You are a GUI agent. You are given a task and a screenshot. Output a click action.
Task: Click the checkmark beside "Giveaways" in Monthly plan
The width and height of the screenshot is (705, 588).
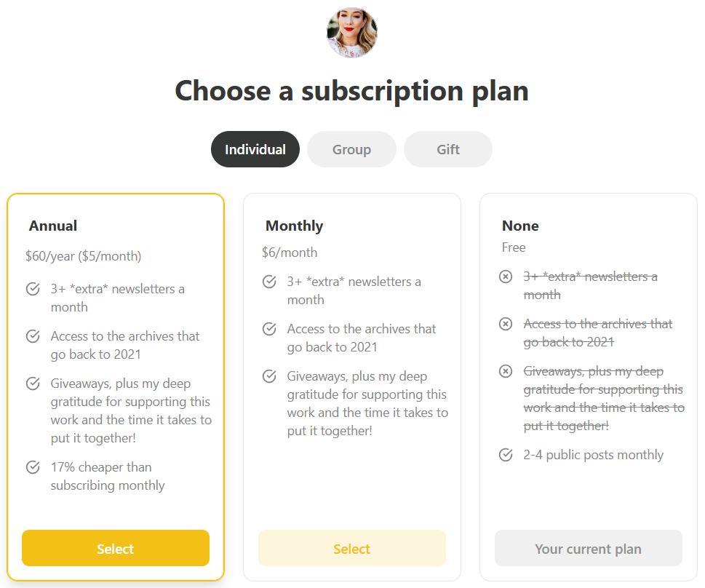coord(269,376)
